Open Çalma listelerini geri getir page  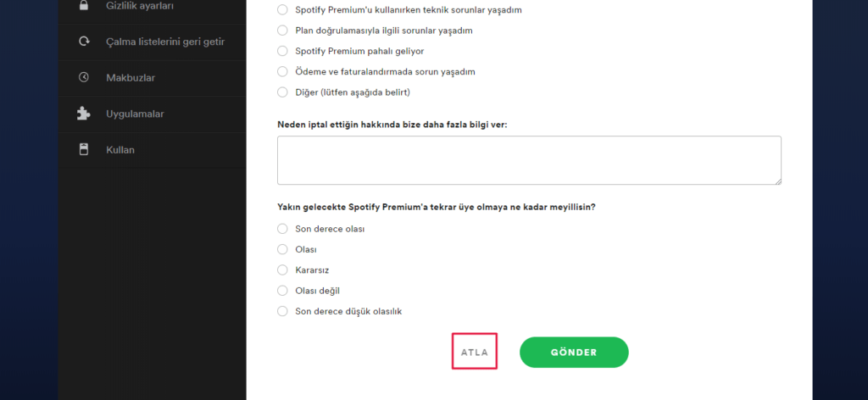tap(164, 42)
